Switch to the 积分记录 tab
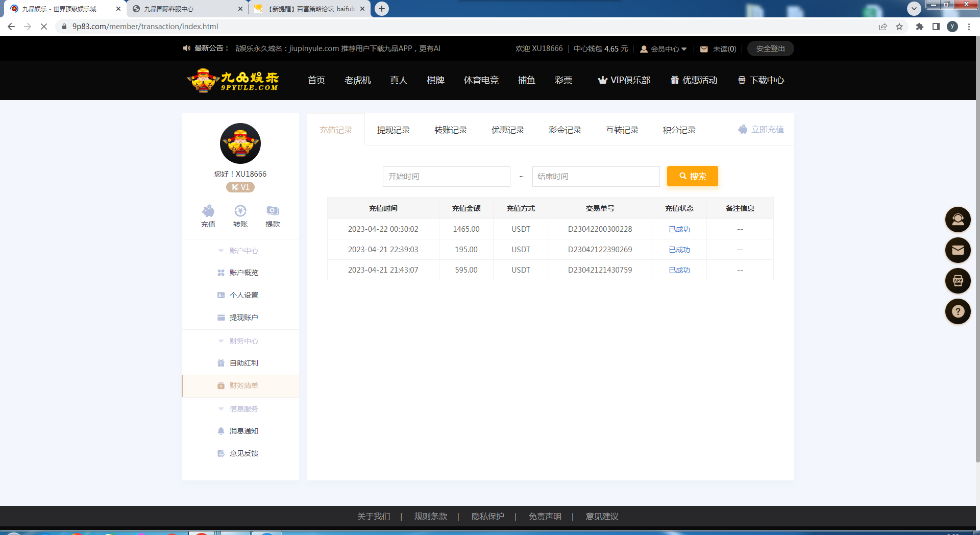980x535 pixels. [x=679, y=130]
